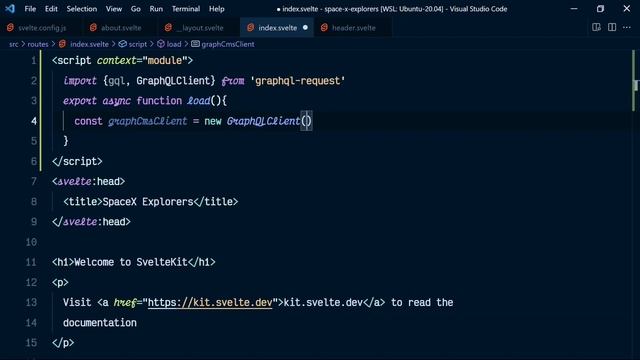
Task: Select the index.svelte tab
Action: [277, 28]
